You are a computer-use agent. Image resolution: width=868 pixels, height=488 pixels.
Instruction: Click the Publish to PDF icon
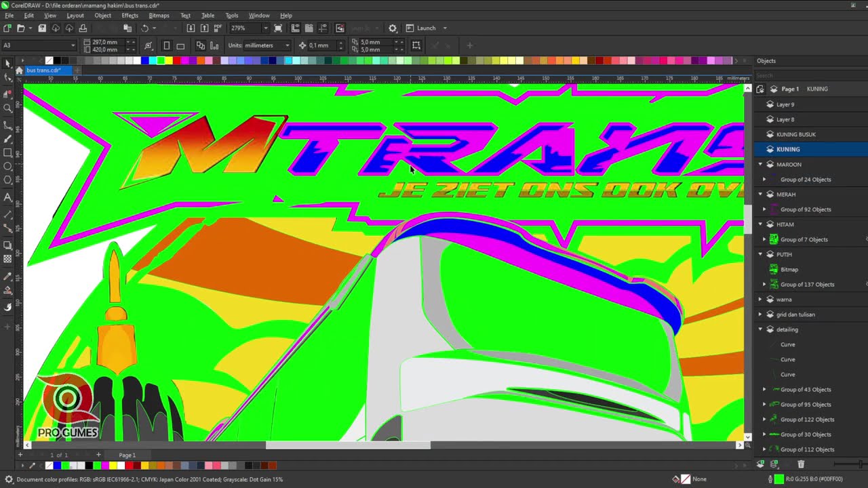pos(218,28)
